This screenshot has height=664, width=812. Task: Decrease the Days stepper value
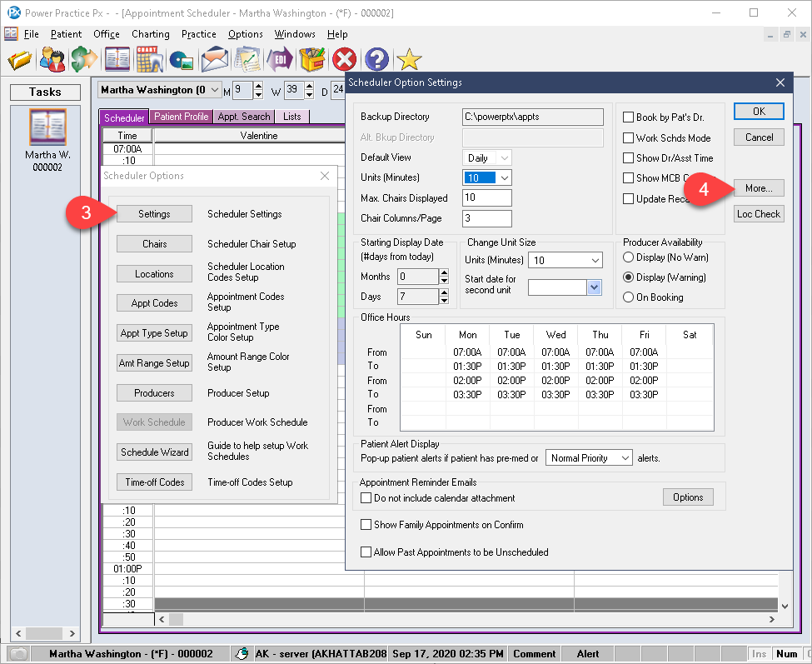(x=444, y=301)
